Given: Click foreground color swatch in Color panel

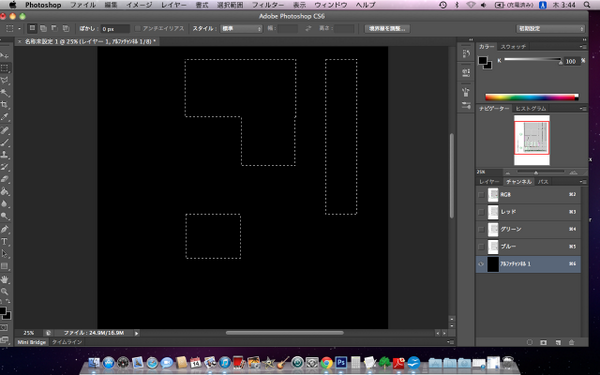Looking at the screenshot, I should [x=482, y=60].
